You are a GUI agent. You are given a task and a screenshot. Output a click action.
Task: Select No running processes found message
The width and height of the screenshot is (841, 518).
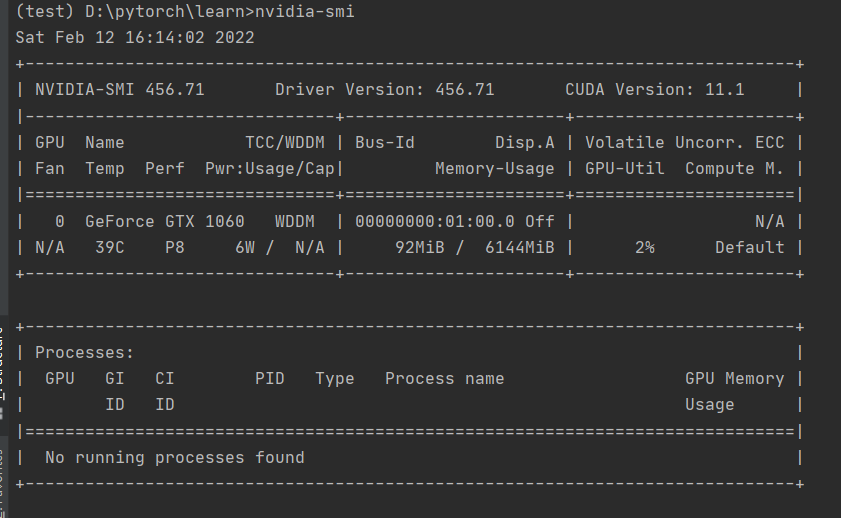pos(174,458)
